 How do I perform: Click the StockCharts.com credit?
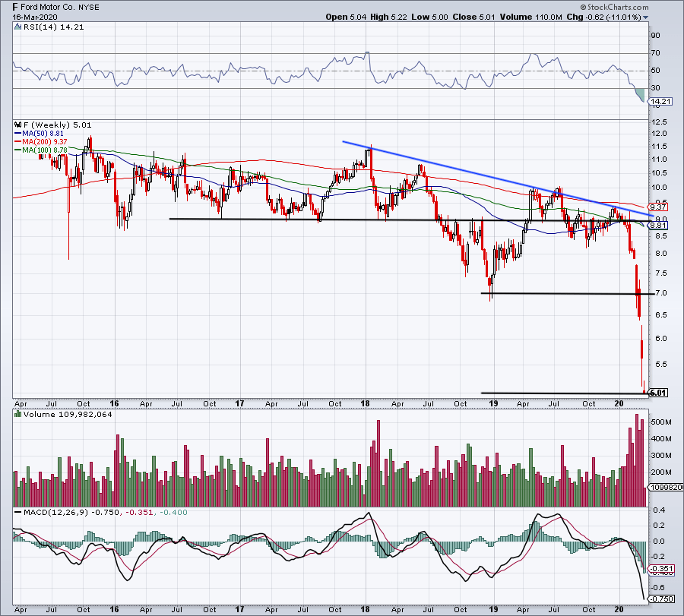click(x=614, y=7)
